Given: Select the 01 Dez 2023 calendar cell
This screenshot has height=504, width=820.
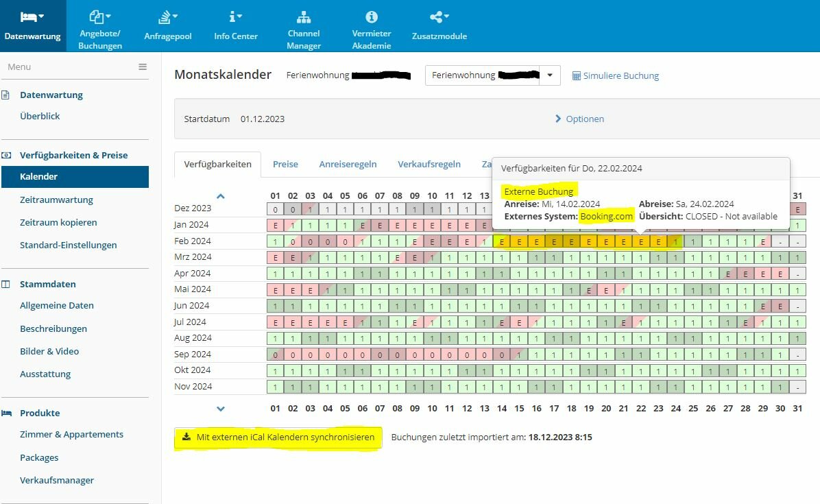Looking at the screenshot, I should [275, 210].
